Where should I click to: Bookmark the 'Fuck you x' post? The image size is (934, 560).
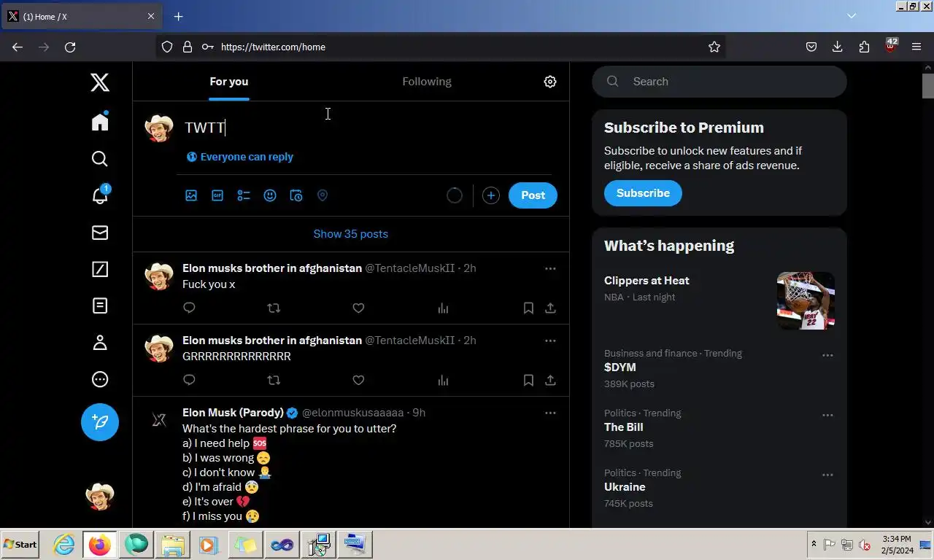[528, 308]
